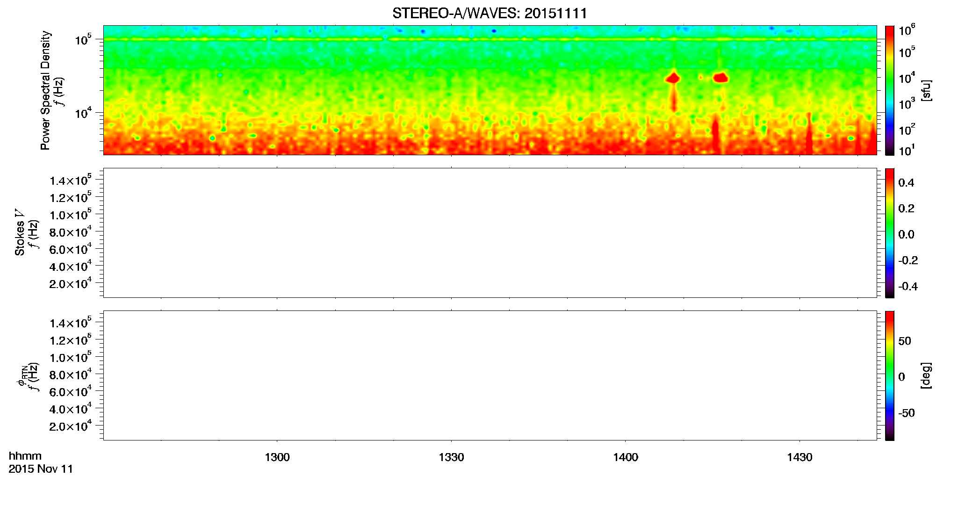Click the Power Spectral Density axis label
This screenshot has height=505, width=980.
pos(45,90)
